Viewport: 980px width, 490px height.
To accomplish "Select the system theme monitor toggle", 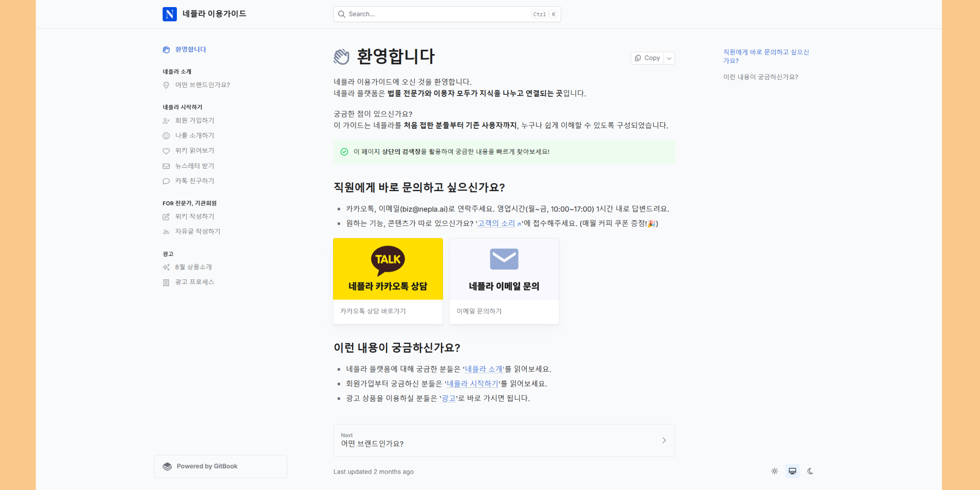I will pyautogui.click(x=792, y=471).
